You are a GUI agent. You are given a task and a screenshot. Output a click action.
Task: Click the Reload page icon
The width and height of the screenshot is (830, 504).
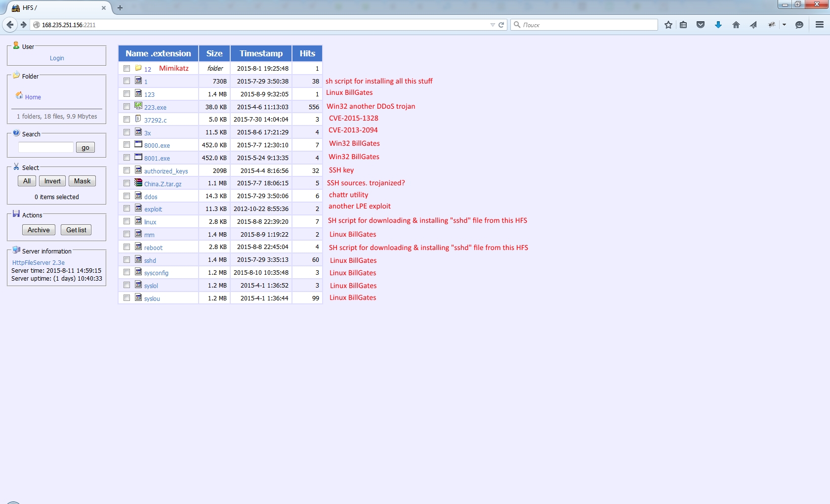pos(501,25)
